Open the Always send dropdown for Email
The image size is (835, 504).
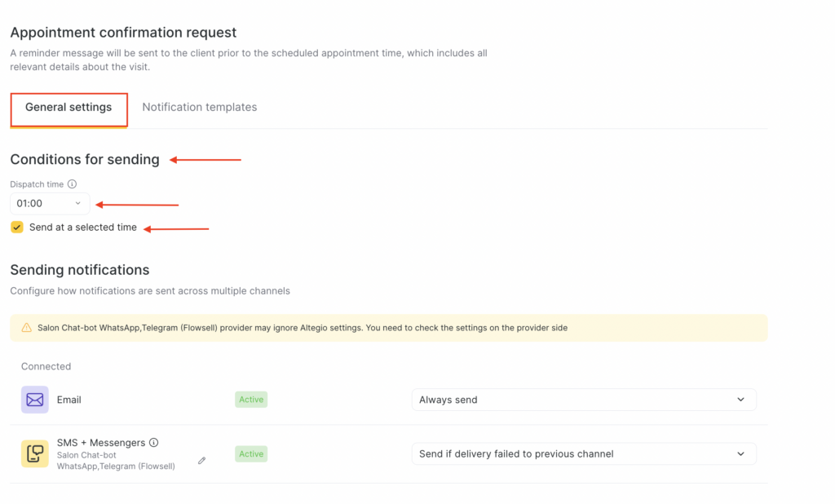(x=584, y=400)
